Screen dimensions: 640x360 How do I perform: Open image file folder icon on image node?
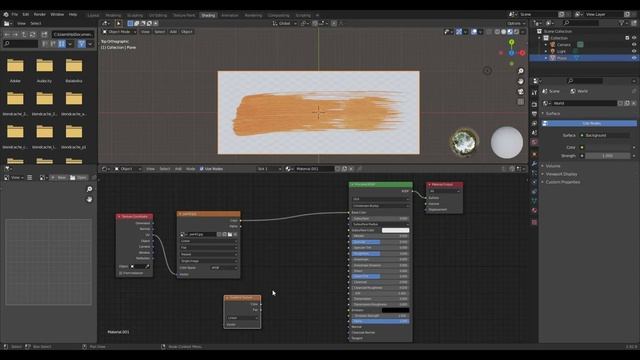(230, 234)
